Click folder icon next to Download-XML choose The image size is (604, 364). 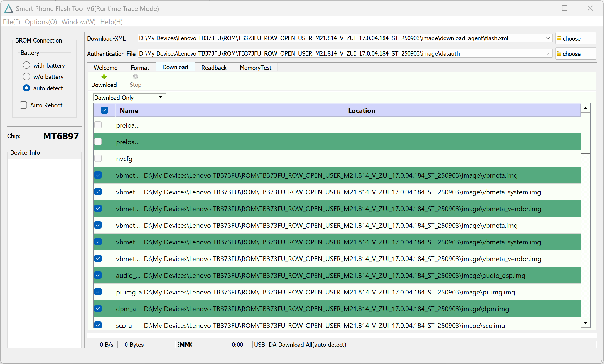point(559,38)
